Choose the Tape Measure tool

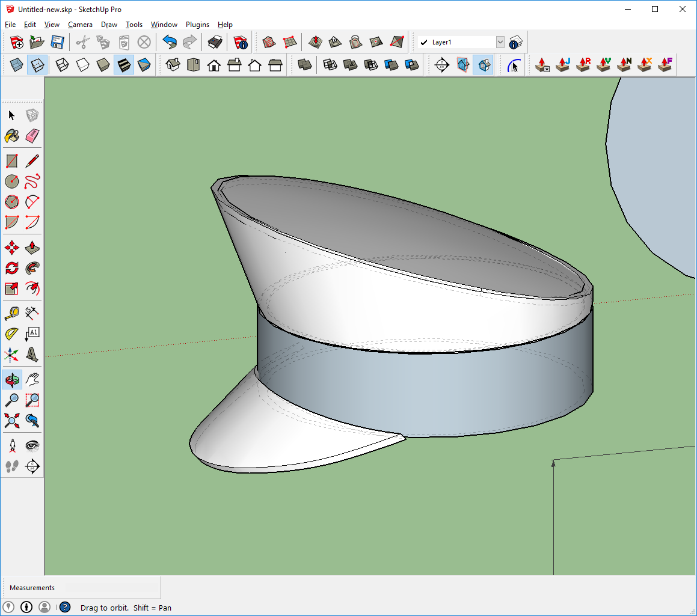[x=12, y=313]
